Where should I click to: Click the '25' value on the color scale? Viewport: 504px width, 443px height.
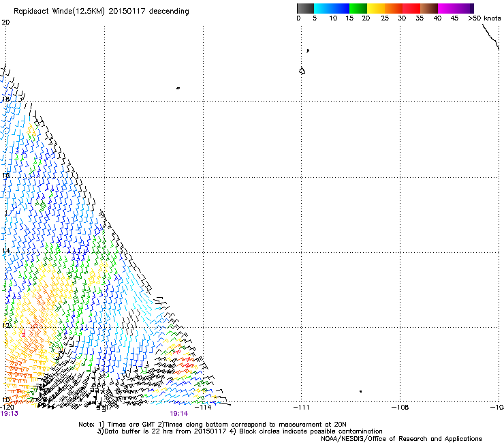pyautogui.click(x=385, y=18)
